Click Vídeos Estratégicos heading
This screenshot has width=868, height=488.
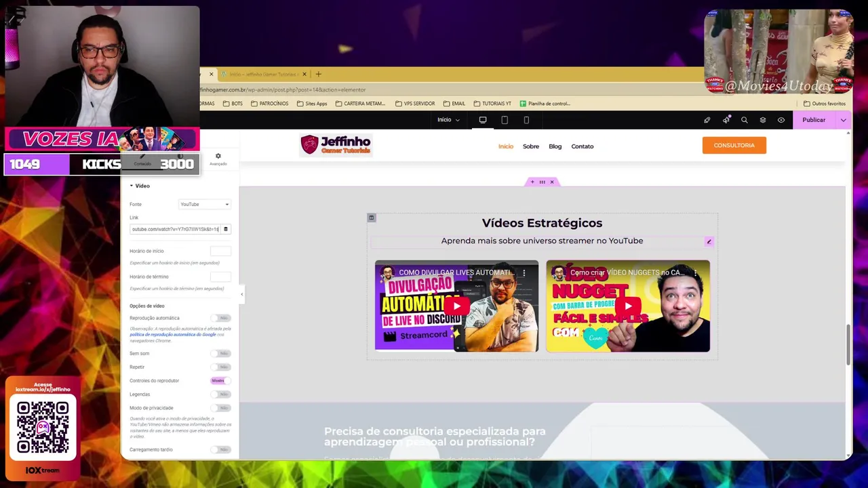coord(542,223)
